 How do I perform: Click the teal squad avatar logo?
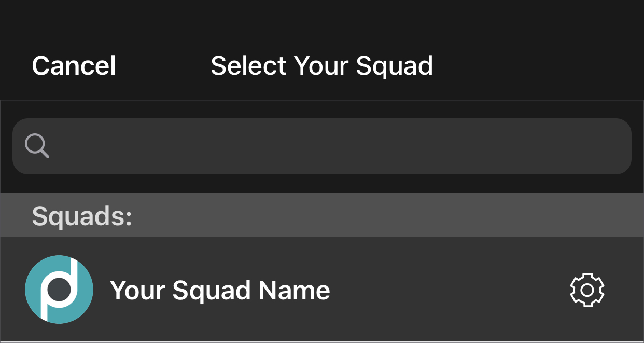pyautogui.click(x=59, y=290)
